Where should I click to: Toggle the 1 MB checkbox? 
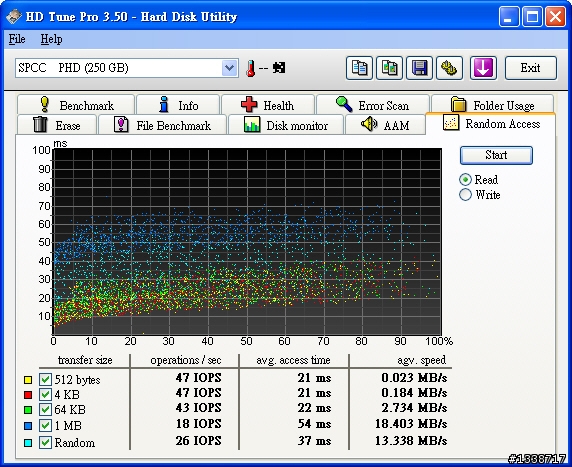pos(45,425)
